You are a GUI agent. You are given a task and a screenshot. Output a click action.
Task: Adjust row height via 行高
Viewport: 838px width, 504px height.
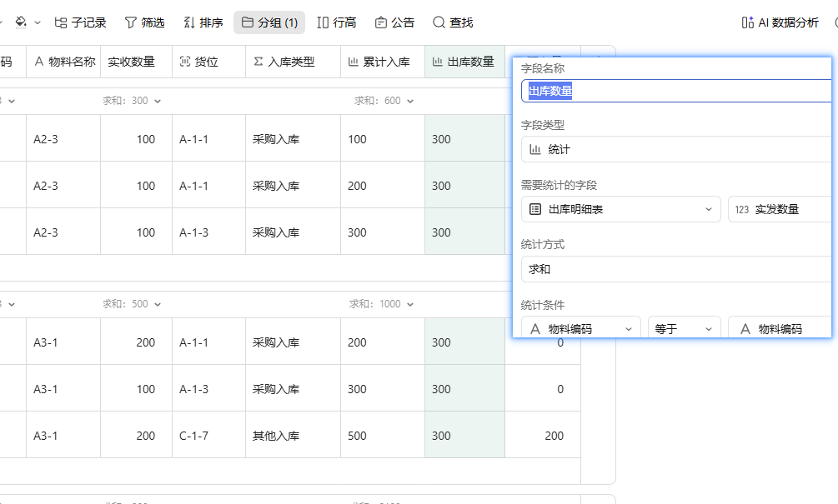click(336, 22)
